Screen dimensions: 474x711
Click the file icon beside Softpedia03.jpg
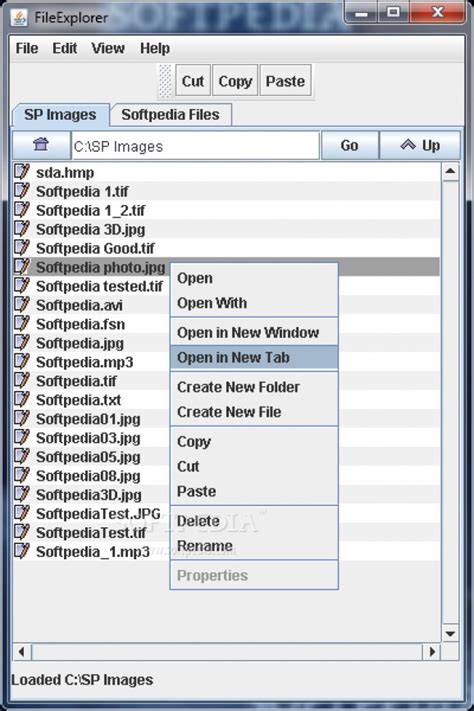pos(22,437)
